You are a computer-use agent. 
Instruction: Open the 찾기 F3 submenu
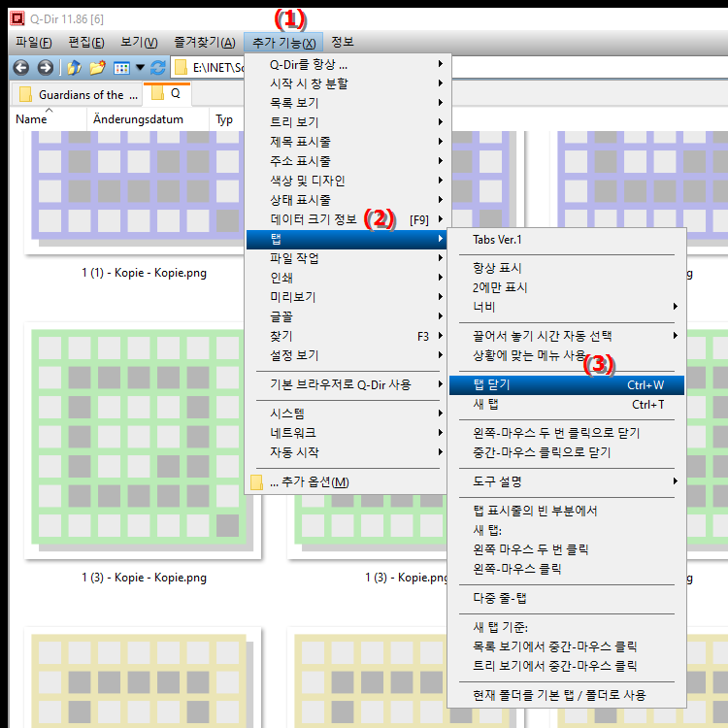(346, 336)
